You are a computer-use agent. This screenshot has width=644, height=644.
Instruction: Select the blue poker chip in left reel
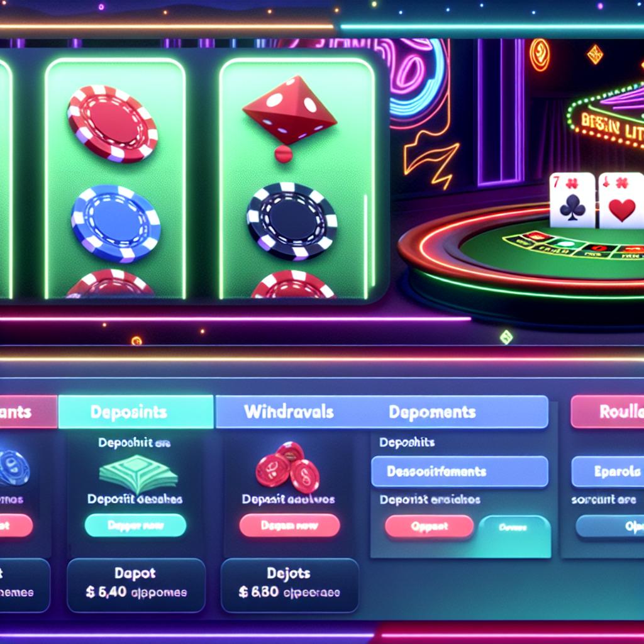click(x=116, y=223)
